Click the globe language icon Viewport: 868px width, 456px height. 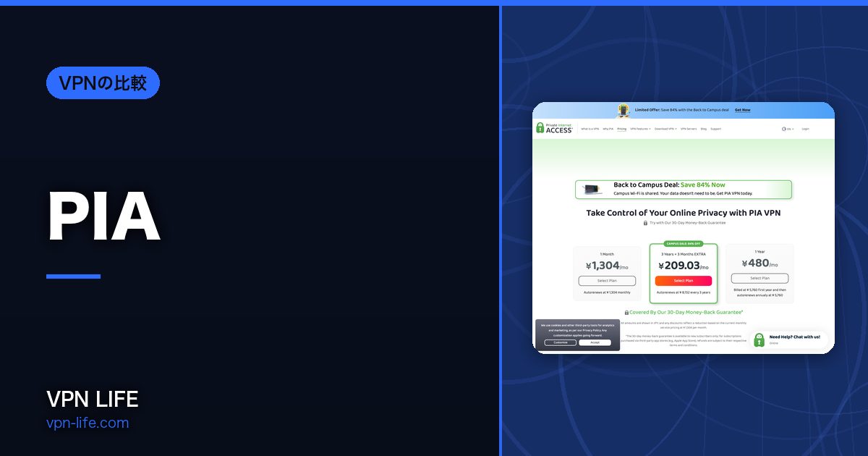(x=784, y=129)
